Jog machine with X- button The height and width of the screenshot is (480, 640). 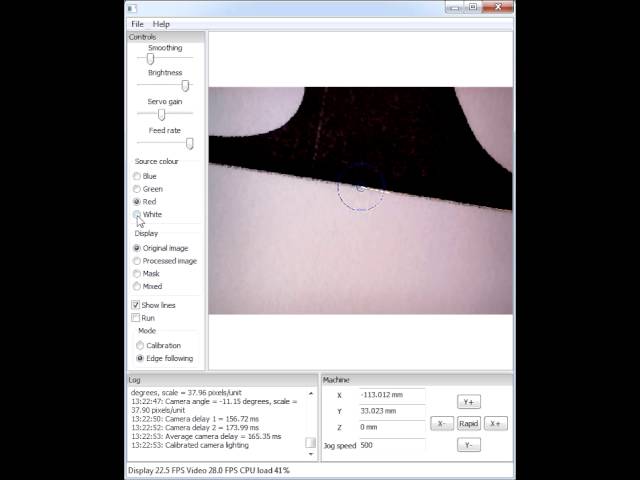pyautogui.click(x=442, y=423)
